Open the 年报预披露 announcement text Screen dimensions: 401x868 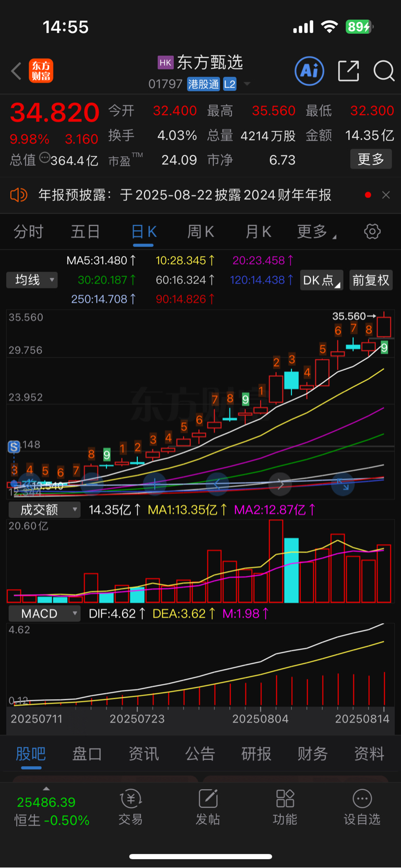[x=185, y=195]
